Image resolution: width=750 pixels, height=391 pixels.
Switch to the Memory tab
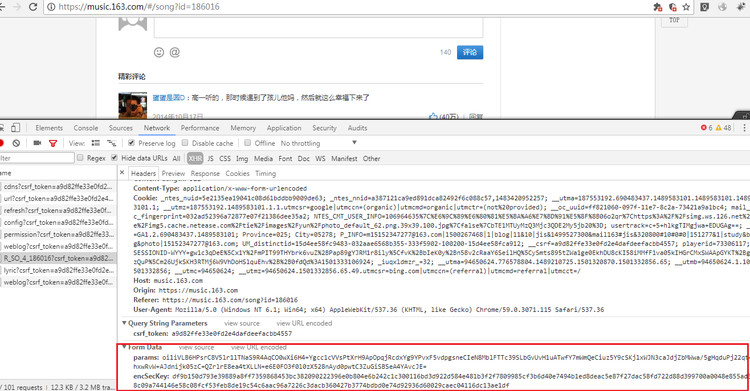[x=243, y=128]
